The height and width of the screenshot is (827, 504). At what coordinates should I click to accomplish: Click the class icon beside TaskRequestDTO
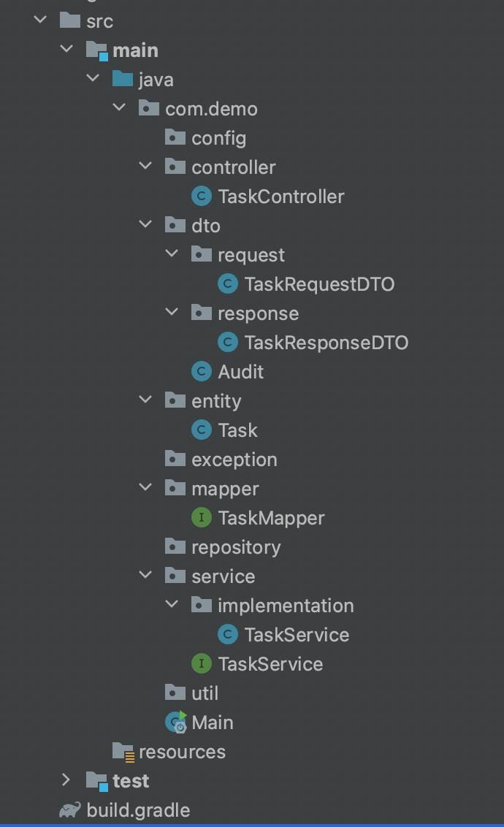point(227,283)
